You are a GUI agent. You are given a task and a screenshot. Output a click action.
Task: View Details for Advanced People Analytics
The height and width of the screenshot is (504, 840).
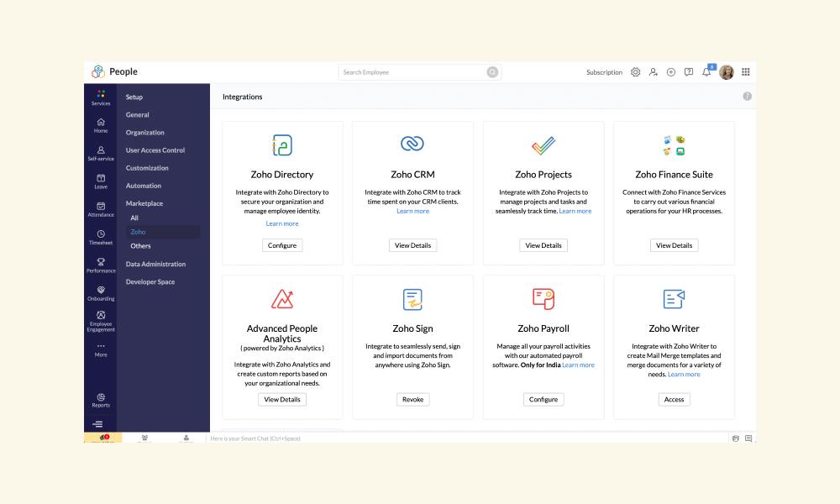(281, 400)
